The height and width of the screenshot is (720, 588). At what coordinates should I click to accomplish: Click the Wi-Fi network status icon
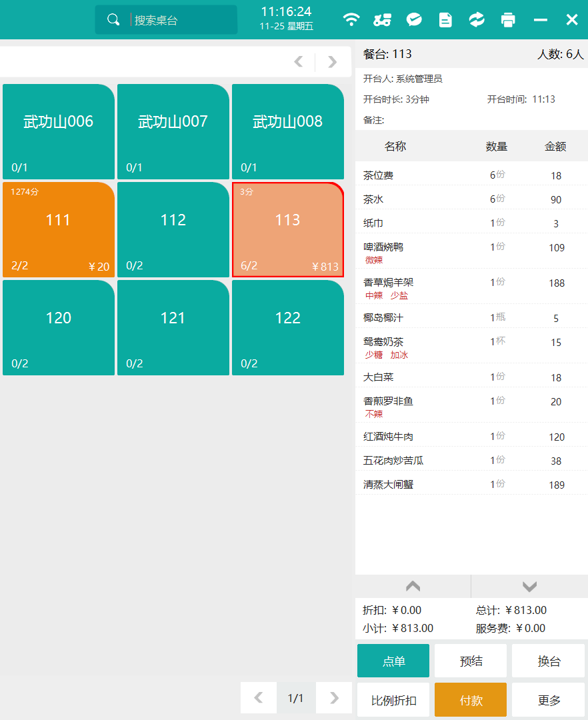[x=351, y=20]
